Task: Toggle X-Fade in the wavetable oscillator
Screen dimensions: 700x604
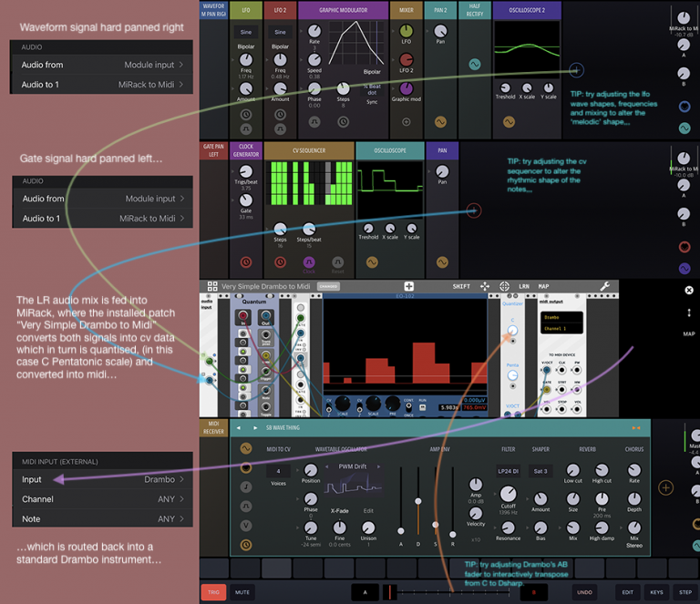Action: 340,511
